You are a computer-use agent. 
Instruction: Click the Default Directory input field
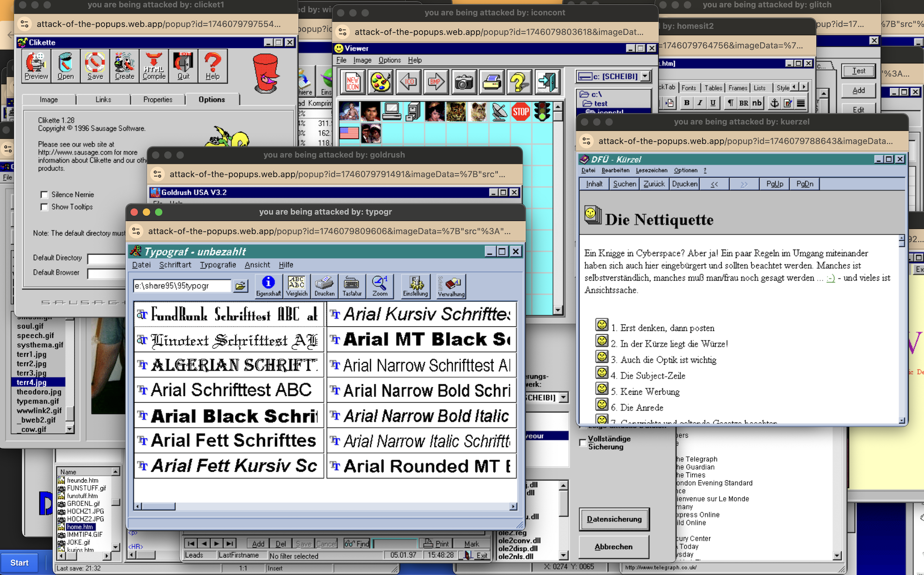(x=106, y=259)
